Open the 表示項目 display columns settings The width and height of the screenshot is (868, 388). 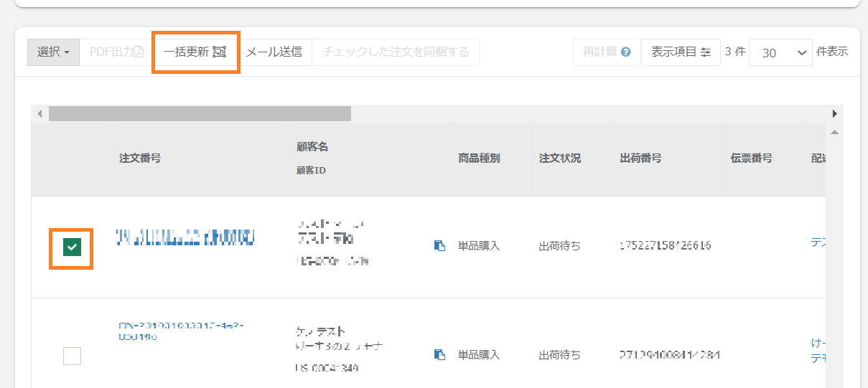tap(681, 52)
